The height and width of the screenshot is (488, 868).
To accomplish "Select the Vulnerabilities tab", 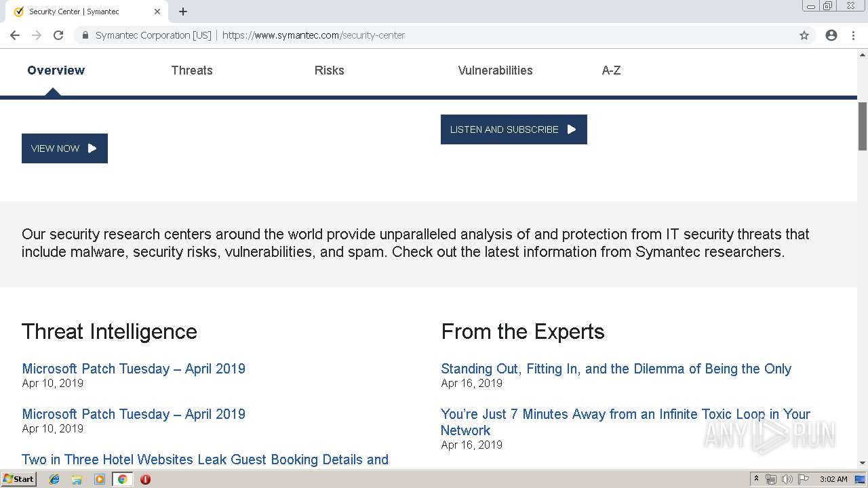I will (x=495, y=70).
